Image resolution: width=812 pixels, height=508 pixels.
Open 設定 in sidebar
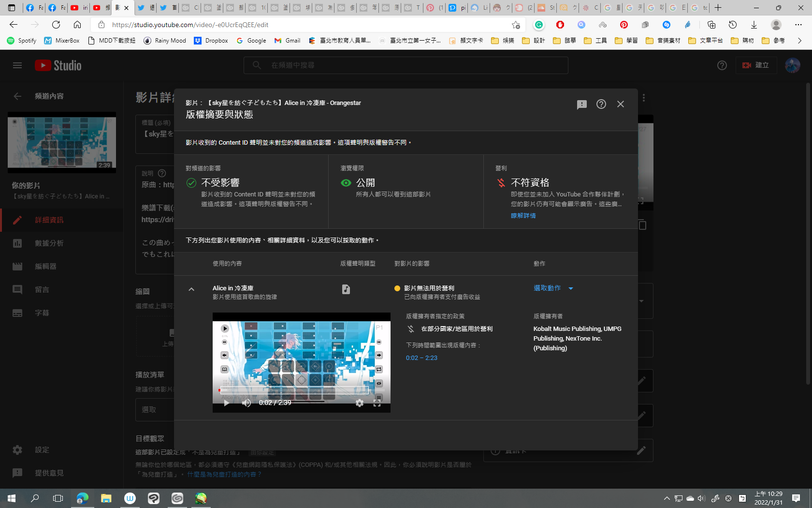coord(62,450)
